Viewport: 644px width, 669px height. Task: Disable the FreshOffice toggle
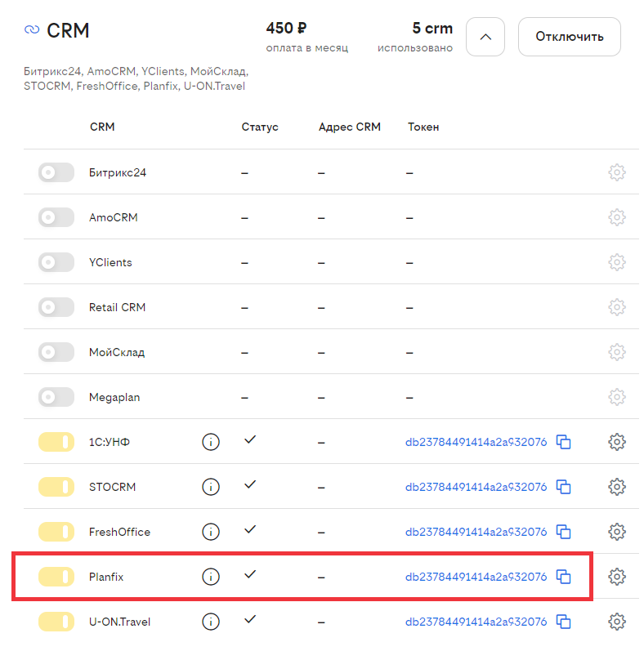tap(56, 532)
